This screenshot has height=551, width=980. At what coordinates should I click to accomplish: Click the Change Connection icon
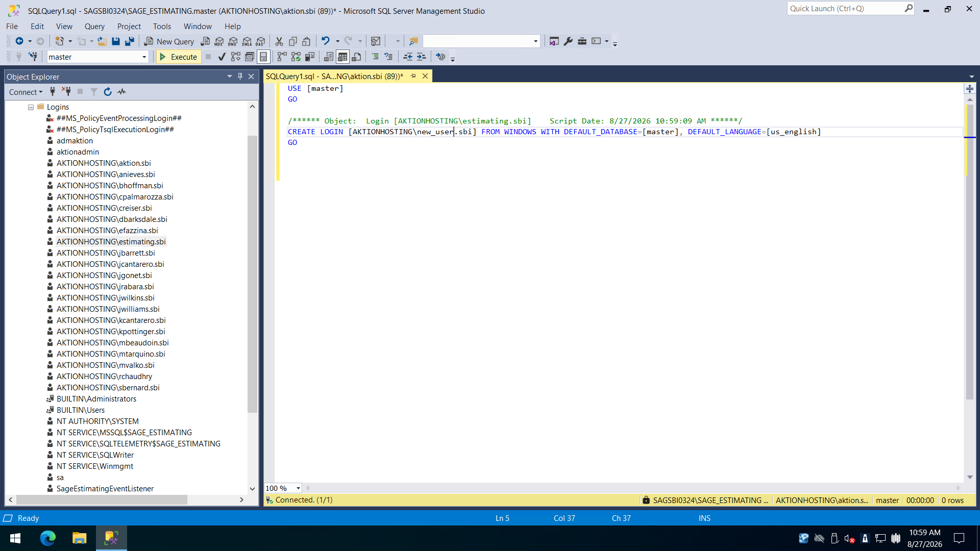point(33,57)
